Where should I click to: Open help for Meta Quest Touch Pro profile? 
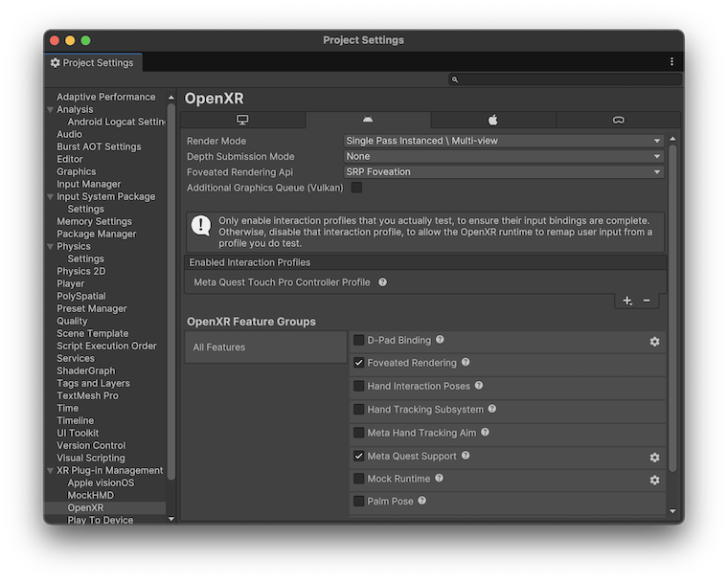(382, 282)
